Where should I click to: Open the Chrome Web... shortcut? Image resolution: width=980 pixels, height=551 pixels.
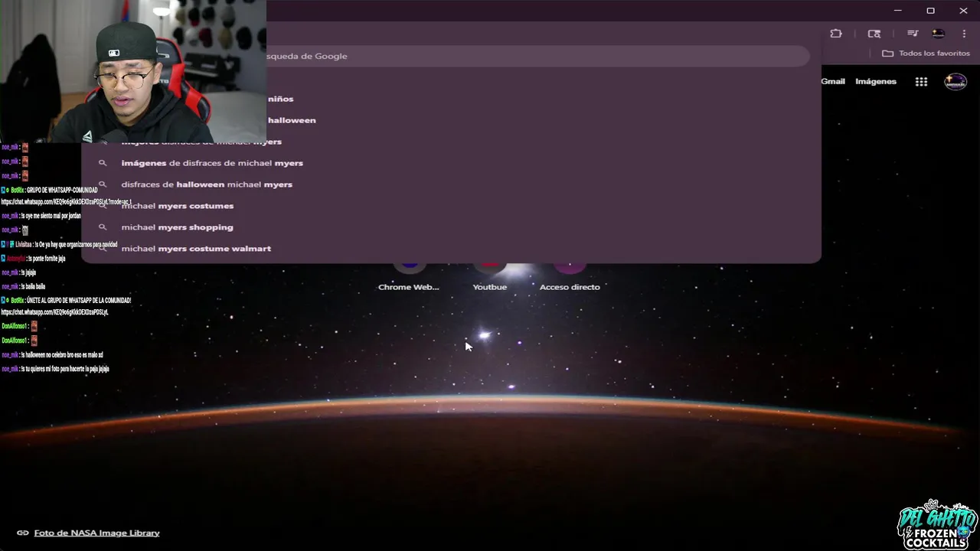tap(409, 277)
